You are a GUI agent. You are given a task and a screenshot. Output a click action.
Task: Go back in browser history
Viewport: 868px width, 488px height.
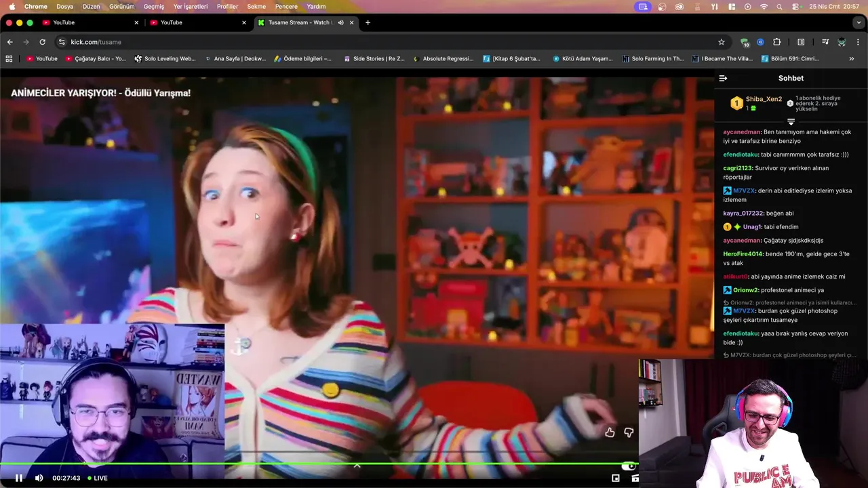10,42
